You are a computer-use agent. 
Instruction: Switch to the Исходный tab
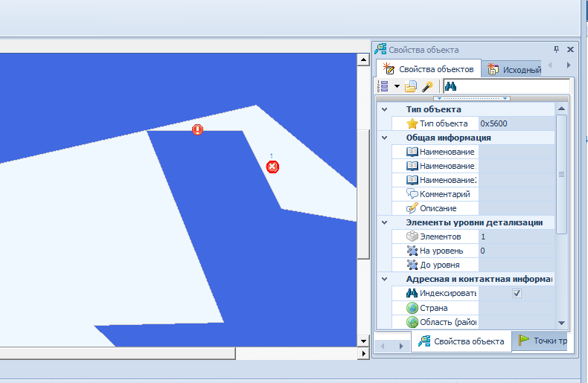pyautogui.click(x=514, y=70)
